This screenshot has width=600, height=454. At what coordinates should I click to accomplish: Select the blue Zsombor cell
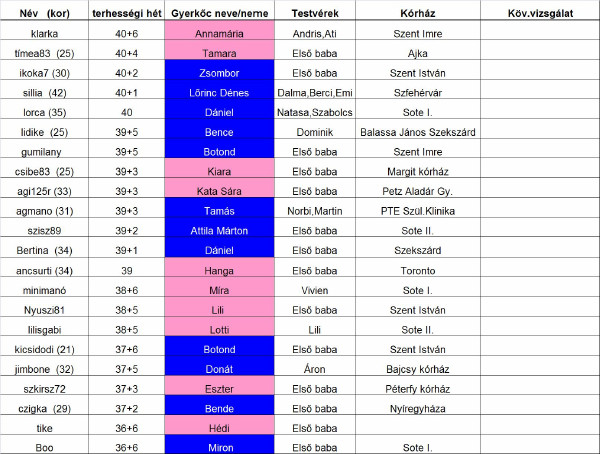(x=219, y=73)
